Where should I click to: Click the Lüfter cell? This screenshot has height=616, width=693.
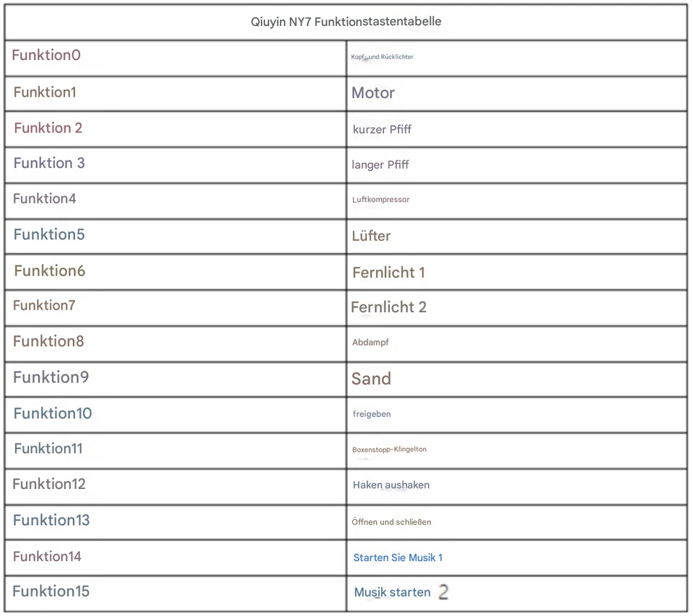click(x=371, y=236)
